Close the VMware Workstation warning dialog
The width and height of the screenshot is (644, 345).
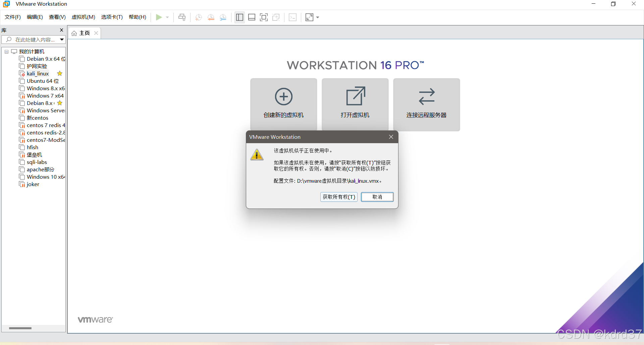[391, 137]
